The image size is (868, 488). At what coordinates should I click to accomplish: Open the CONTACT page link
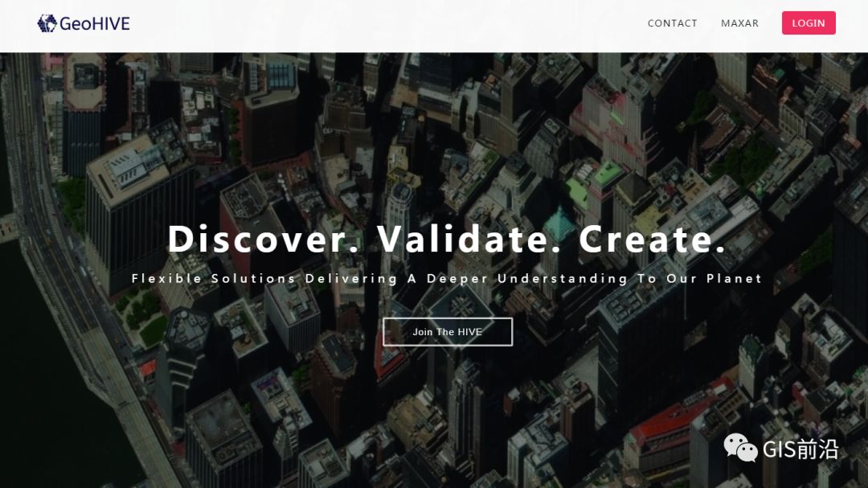(x=672, y=23)
